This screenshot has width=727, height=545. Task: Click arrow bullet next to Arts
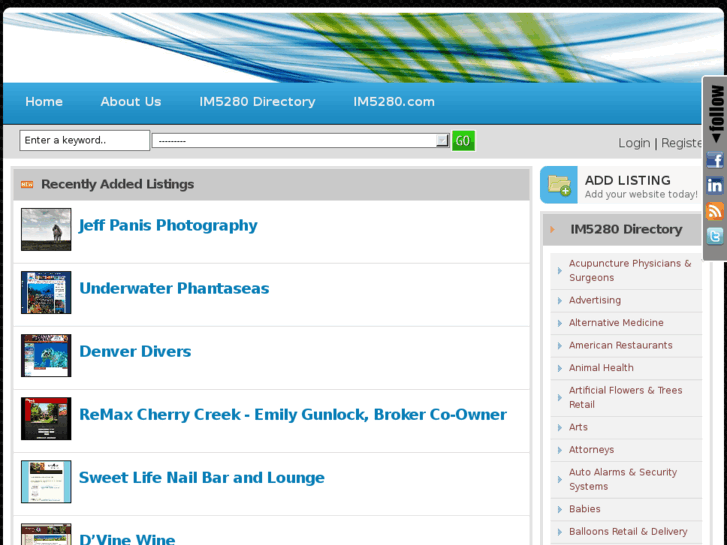click(x=560, y=428)
